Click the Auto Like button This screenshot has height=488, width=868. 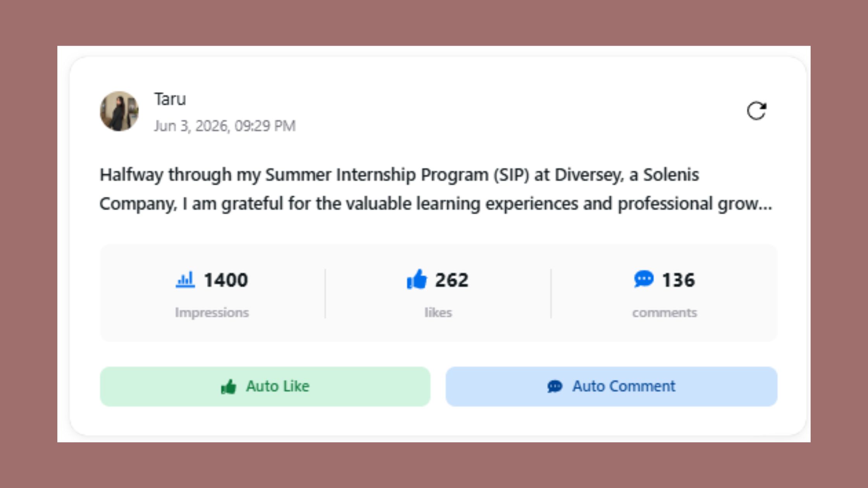click(265, 387)
